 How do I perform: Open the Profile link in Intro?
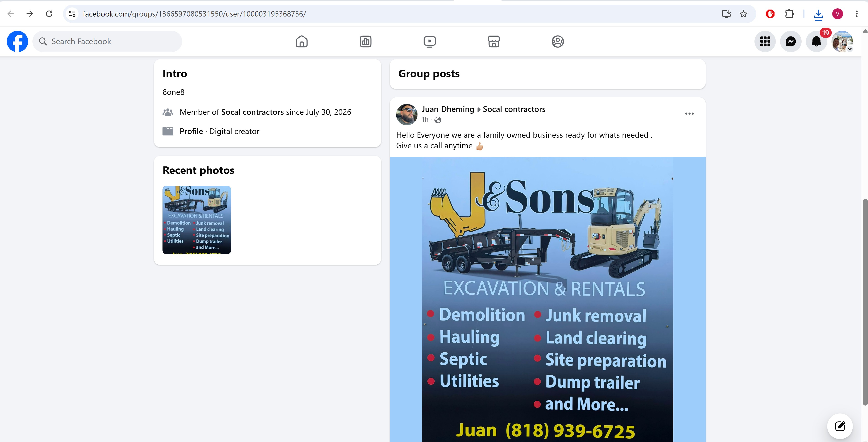coord(191,131)
